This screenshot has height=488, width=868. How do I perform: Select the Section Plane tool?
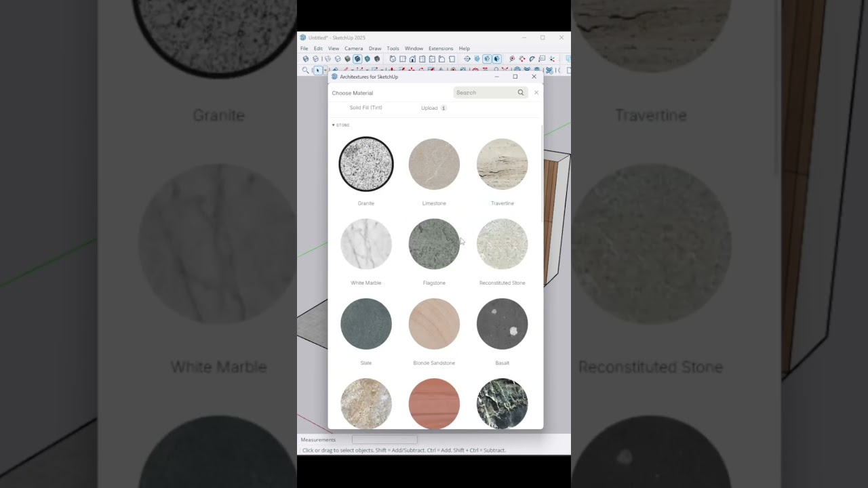(467, 59)
